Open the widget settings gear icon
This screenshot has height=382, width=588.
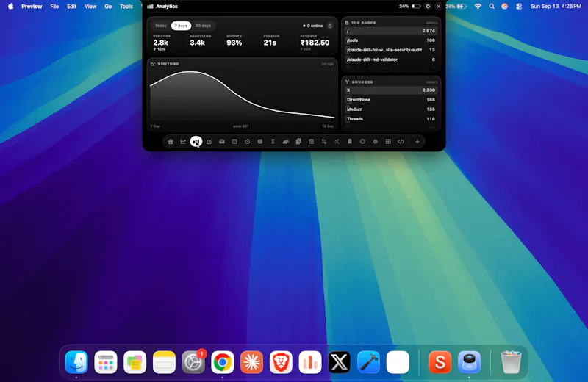click(428, 7)
